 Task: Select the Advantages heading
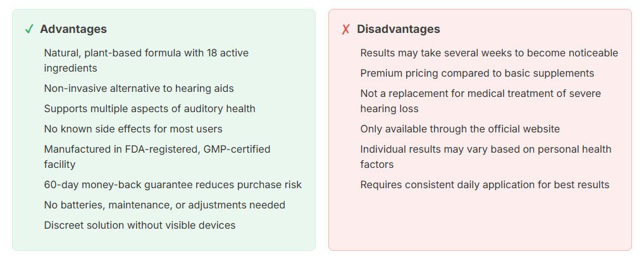click(x=73, y=29)
